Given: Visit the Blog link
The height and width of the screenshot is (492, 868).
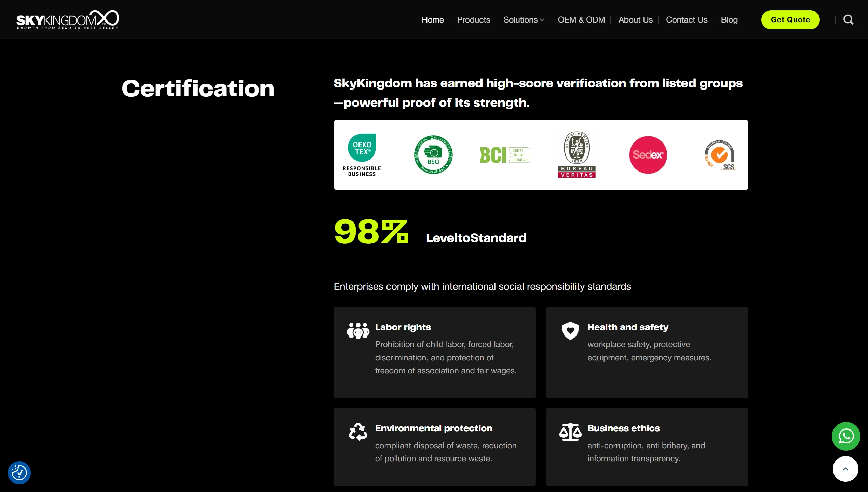Looking at the screenshot, I should point(729,20).
